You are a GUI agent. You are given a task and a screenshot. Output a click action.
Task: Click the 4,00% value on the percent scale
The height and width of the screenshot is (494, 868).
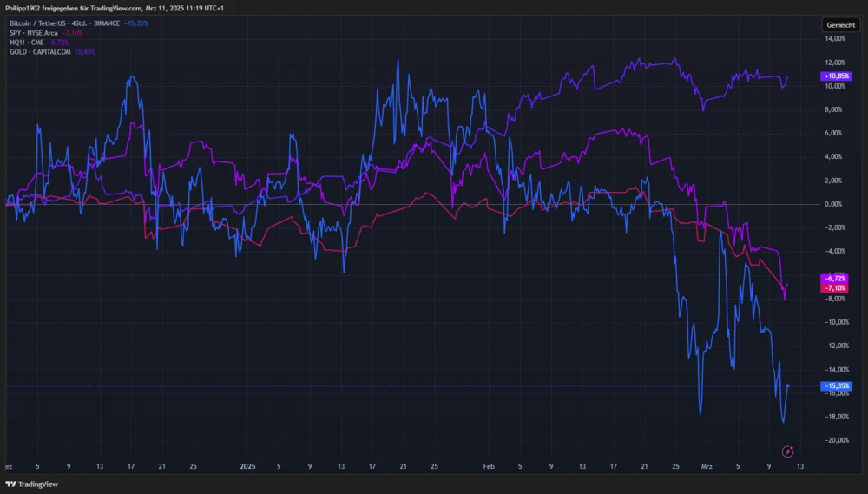(833, 157)
